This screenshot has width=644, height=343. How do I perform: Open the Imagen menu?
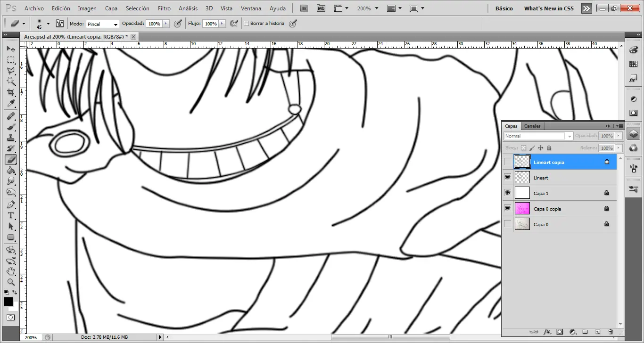[x=87, y=8]
